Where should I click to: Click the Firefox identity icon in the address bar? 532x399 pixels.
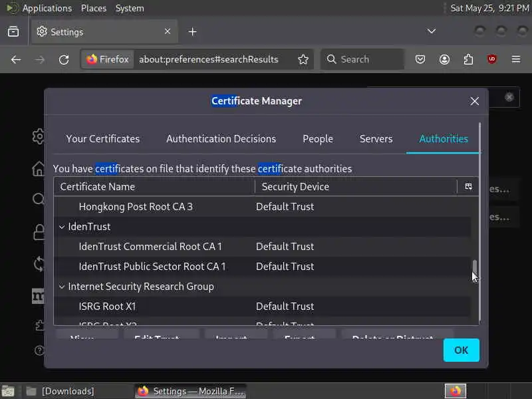(107, 59)
